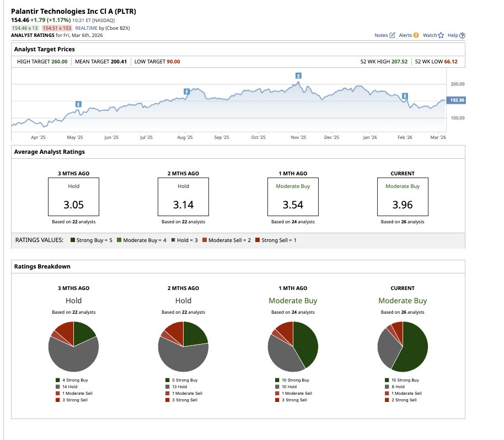Click the 15 Strong Buy legend entry
This screenshot has height=440, width=504.
(x=402, y=380)
